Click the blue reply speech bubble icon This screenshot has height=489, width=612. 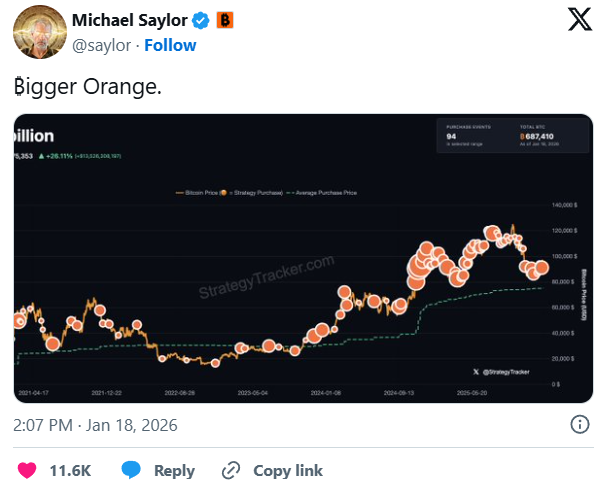(x=132, y=469)
